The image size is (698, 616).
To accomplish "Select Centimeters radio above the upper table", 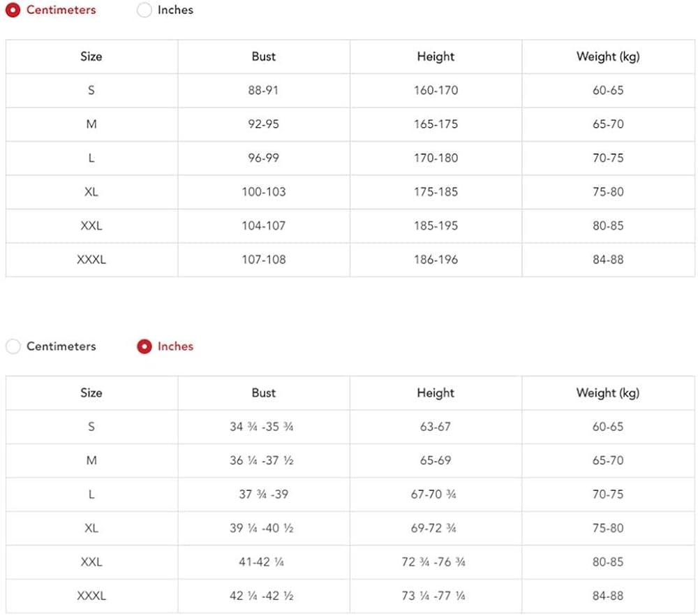I will click(13, 10).
